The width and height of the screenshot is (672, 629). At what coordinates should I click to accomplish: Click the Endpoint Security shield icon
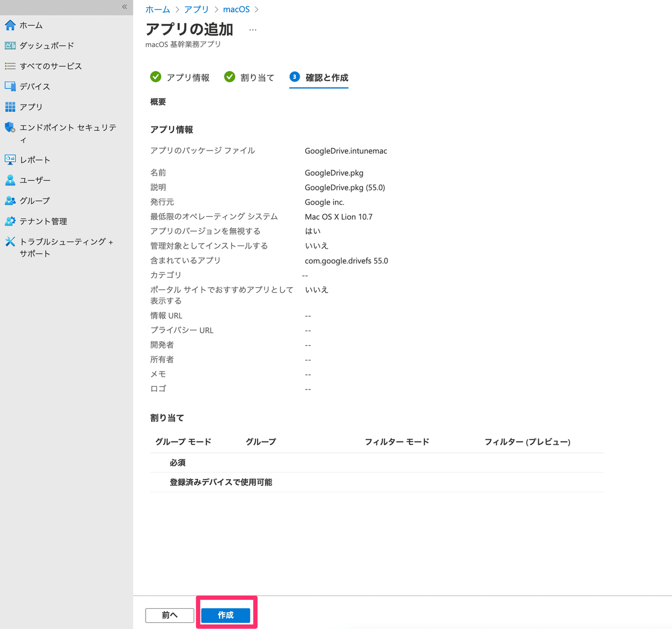(x=10, y=128)
